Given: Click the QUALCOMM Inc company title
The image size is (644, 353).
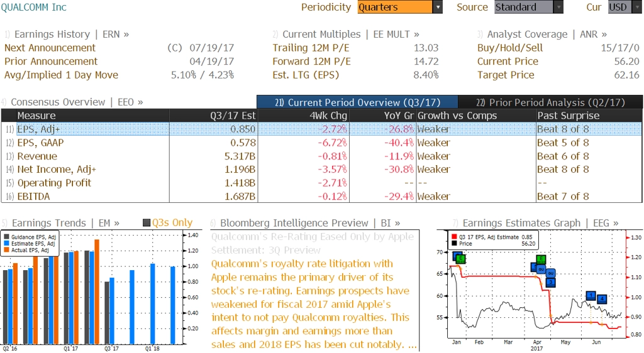Looking at the screenshot, I should 34,7.
